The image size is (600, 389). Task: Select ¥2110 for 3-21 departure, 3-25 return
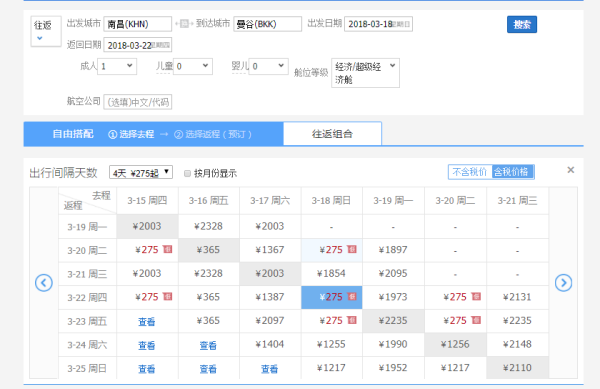pyautogui.click(x=517, y=368)
